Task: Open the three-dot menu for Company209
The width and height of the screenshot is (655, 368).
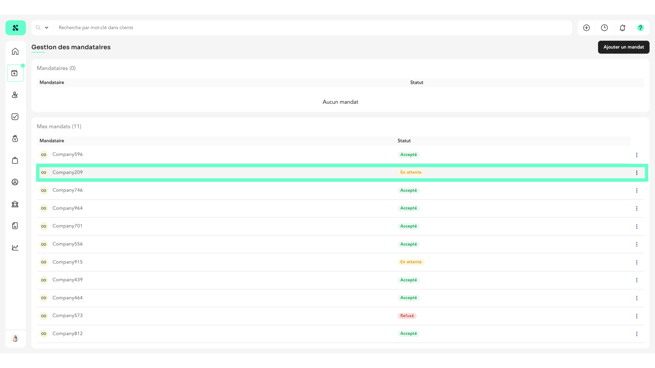Action: (636, 173)
